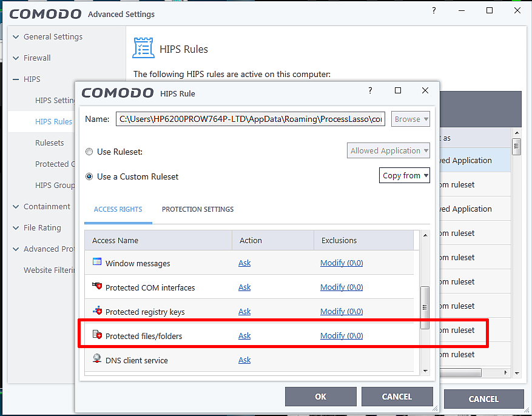Screen dimensions: 532x416
Task: Click the Protected COM interfaces icon
Action: click(x=97, y=286)
